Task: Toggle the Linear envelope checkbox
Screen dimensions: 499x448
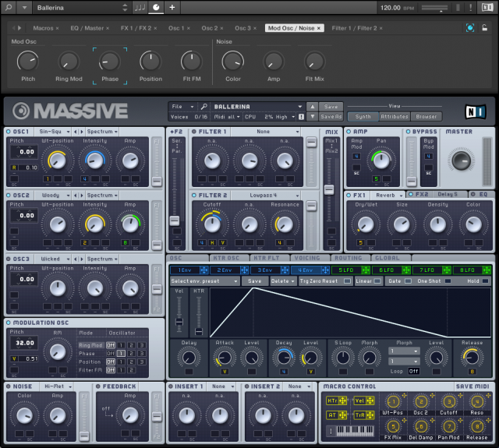Action: coord(378,280)
